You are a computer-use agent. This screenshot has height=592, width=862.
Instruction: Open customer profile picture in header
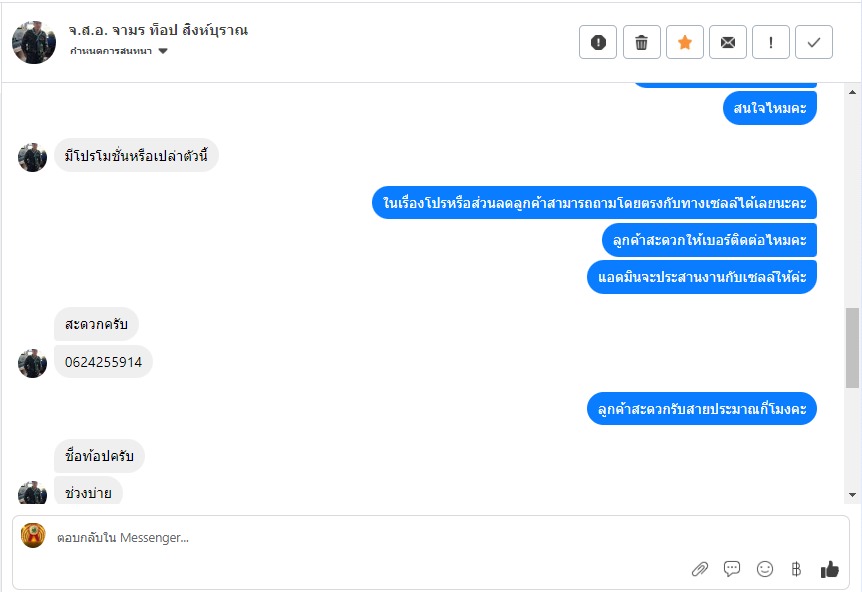pyautogui.click(x=34, y=42)
